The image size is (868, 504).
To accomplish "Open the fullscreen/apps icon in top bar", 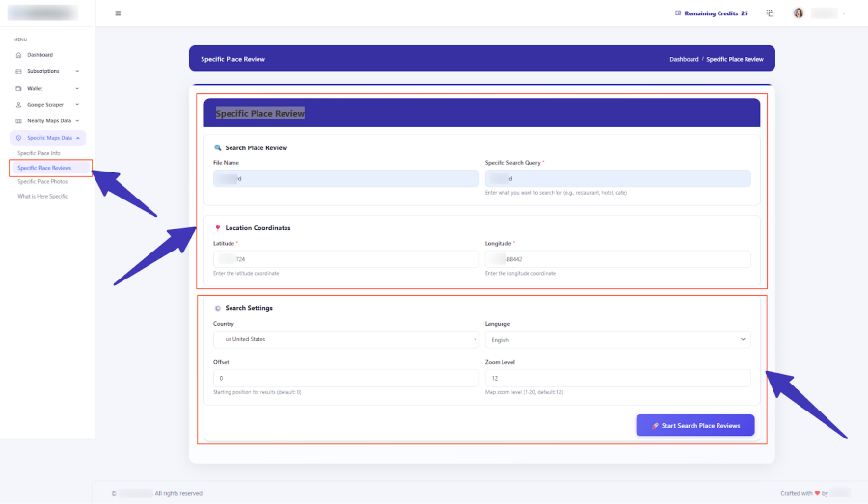I will click(770, 13).
